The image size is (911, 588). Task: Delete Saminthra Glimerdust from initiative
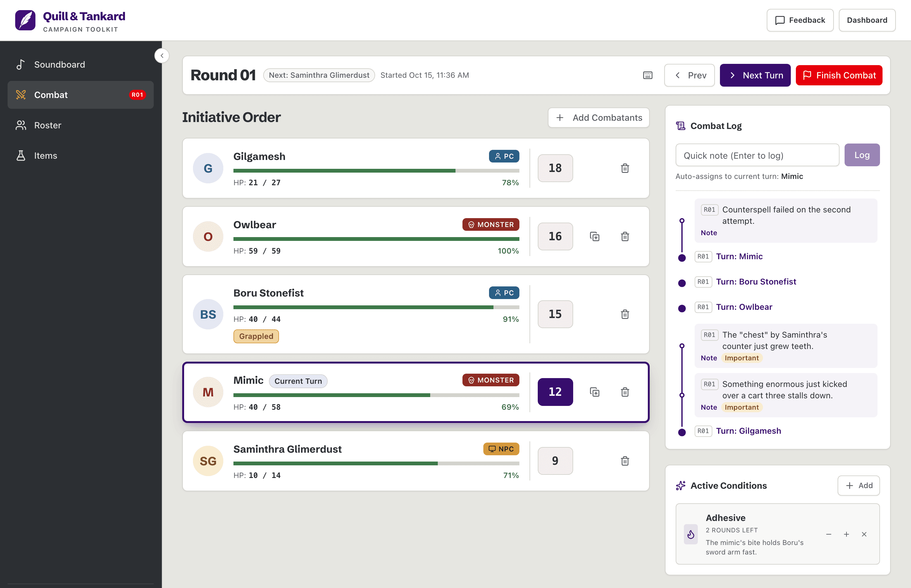pyautogui.click(x=625, y=461)
